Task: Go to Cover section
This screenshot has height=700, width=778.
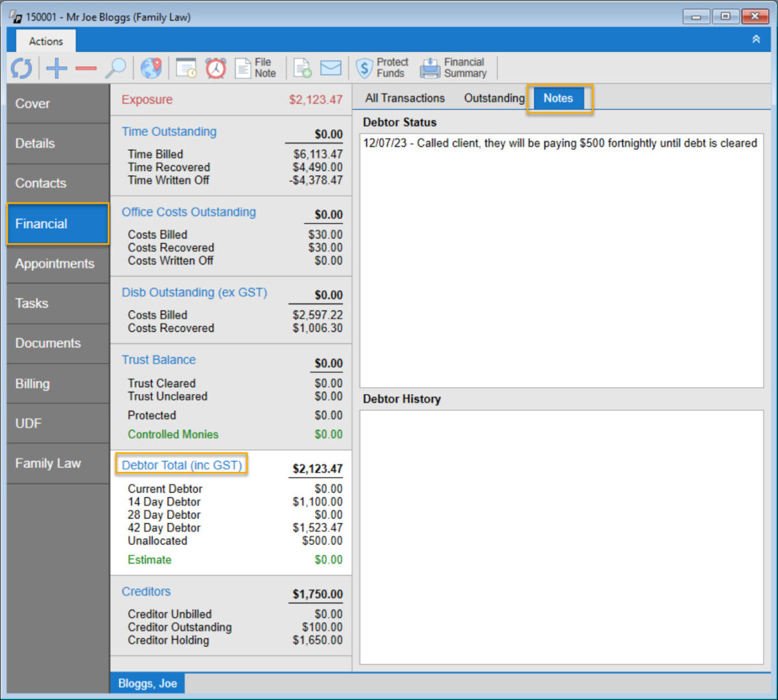Action: pyautogui.click(x=58, y=104)
